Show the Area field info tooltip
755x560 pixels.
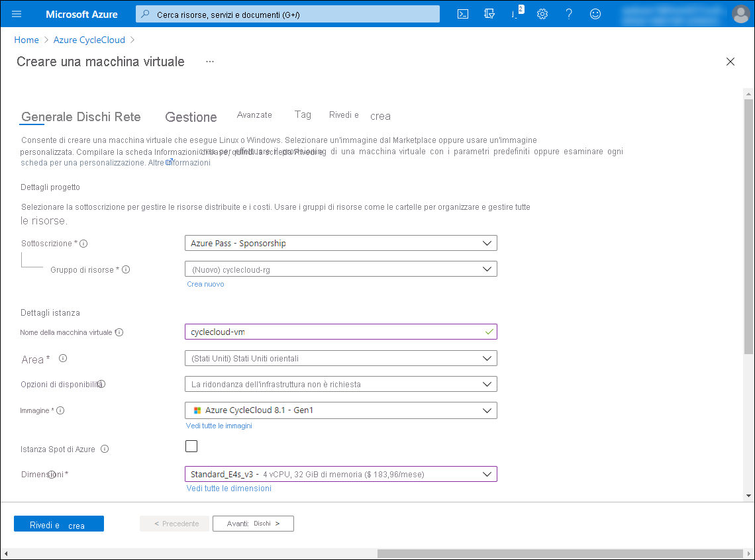pos(63,358)
